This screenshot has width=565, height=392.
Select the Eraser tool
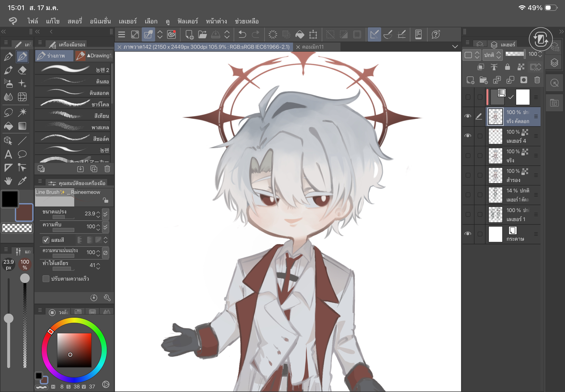click(22, 70)
